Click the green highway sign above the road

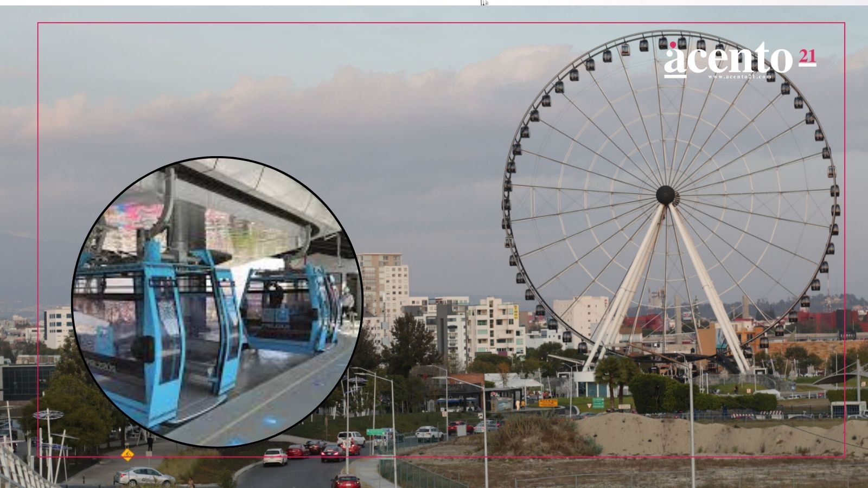(x=375, y=432)
